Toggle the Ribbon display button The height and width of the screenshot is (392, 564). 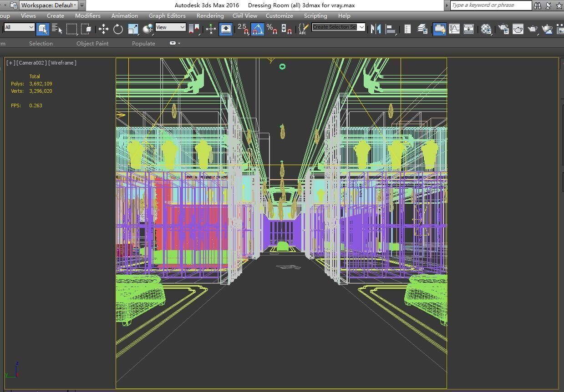439,29
